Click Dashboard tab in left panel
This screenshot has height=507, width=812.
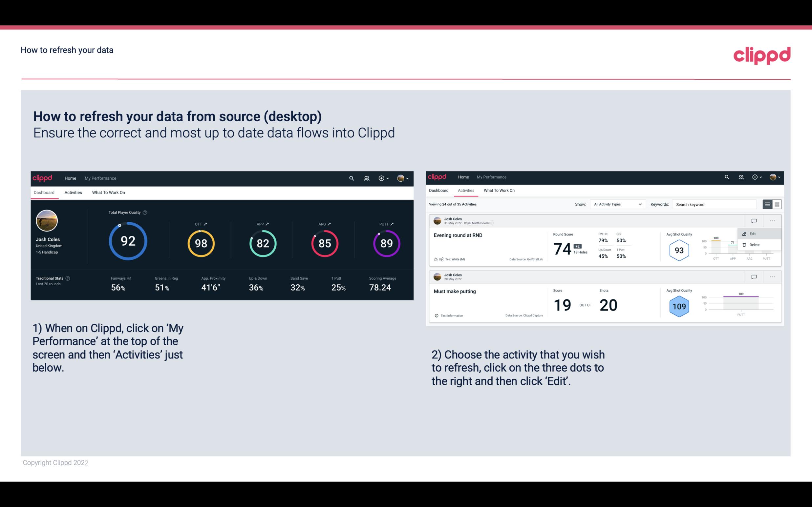pyautogui.click(x=44, y=192)
